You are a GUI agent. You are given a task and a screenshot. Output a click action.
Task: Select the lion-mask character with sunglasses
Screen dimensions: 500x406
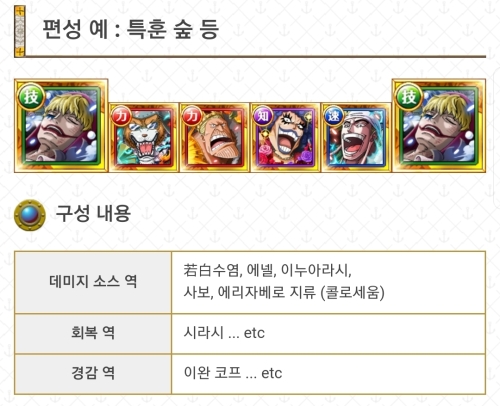(x=144, y=137)
